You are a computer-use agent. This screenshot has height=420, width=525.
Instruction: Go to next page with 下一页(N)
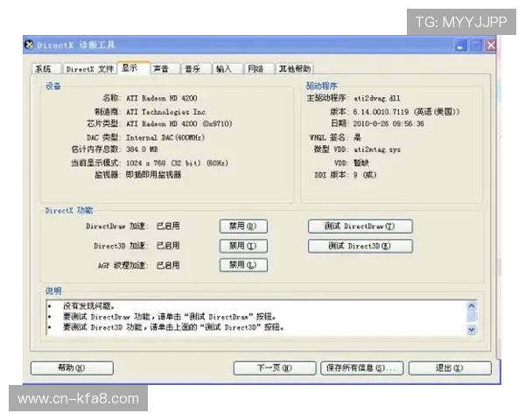coord(274,367)
